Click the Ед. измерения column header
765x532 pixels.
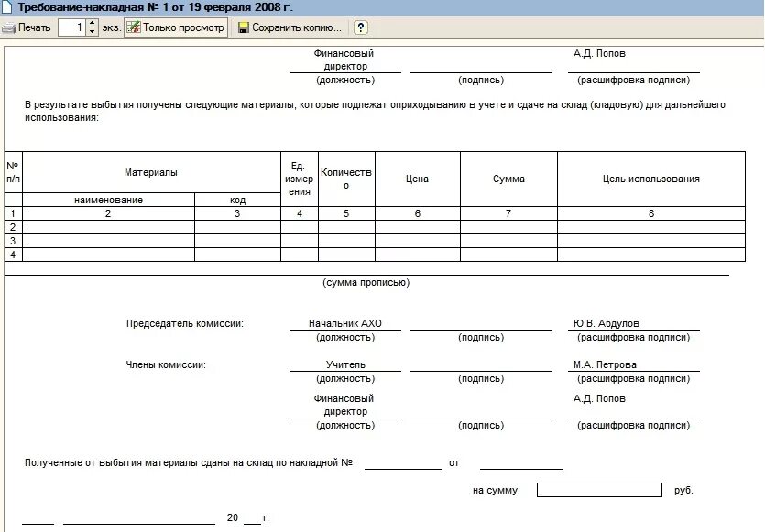click(300, 179)
